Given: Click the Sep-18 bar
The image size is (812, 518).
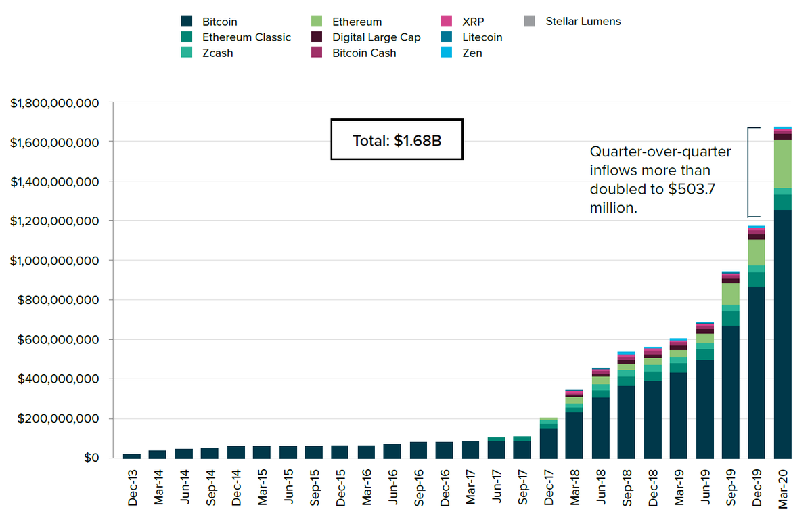Looking at the screenshot, I should tap(627, 405).
